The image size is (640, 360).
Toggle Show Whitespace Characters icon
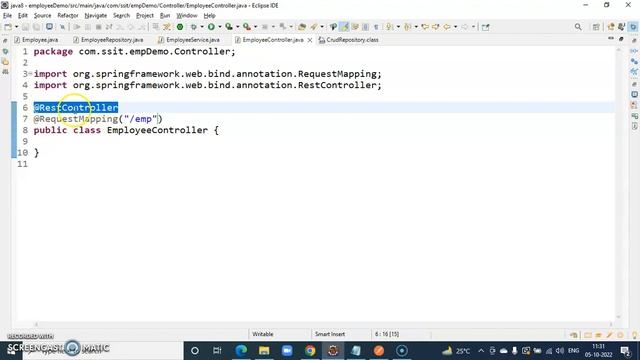pos(376,27)
